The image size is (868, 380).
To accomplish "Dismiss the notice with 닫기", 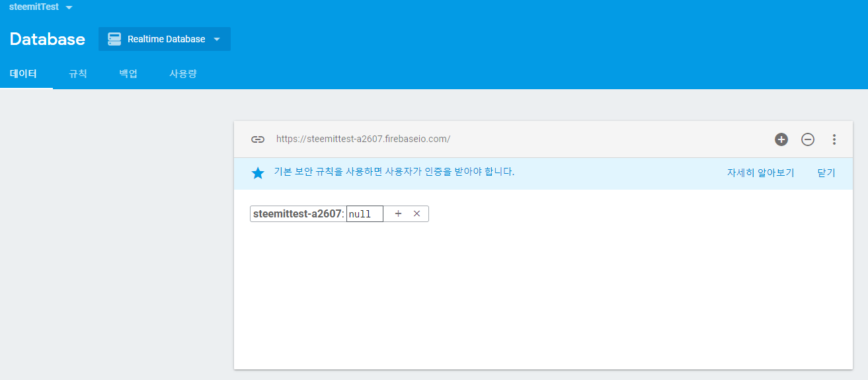I will pos(826,172).
